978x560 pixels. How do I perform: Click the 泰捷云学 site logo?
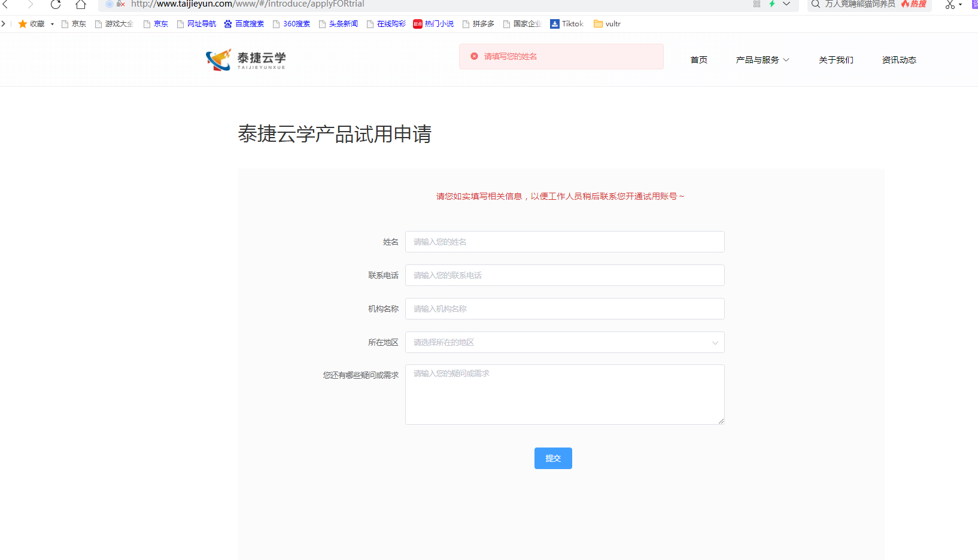(x=245, y=60)
